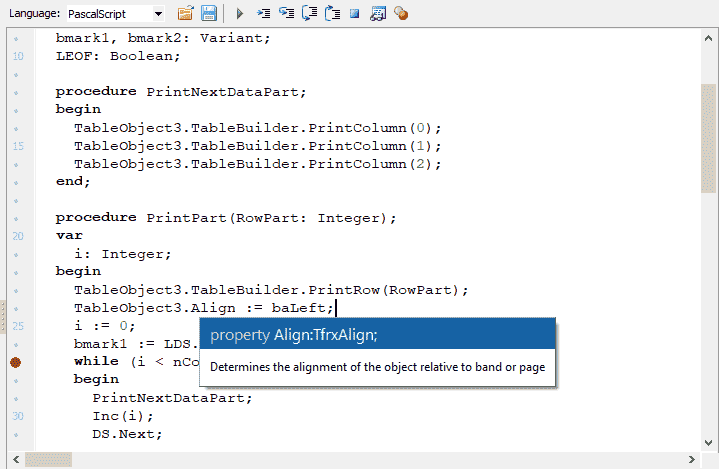
Task: Click the PrintColumn(2) code line
Action: click(258, 164)
